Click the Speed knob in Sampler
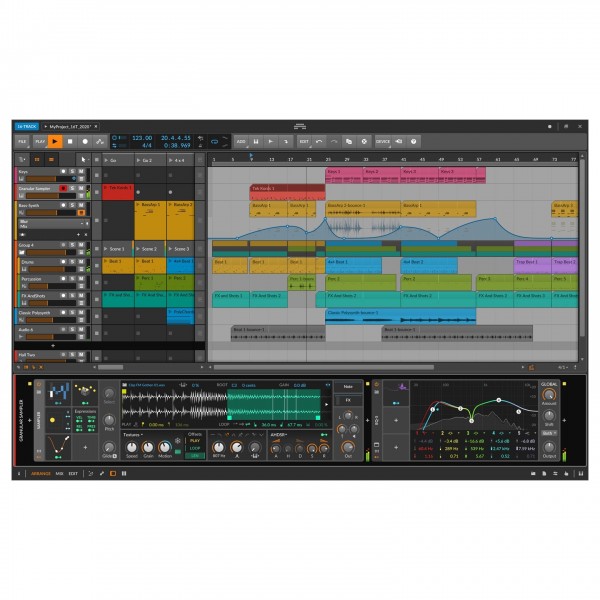 [x=131, y=447]
